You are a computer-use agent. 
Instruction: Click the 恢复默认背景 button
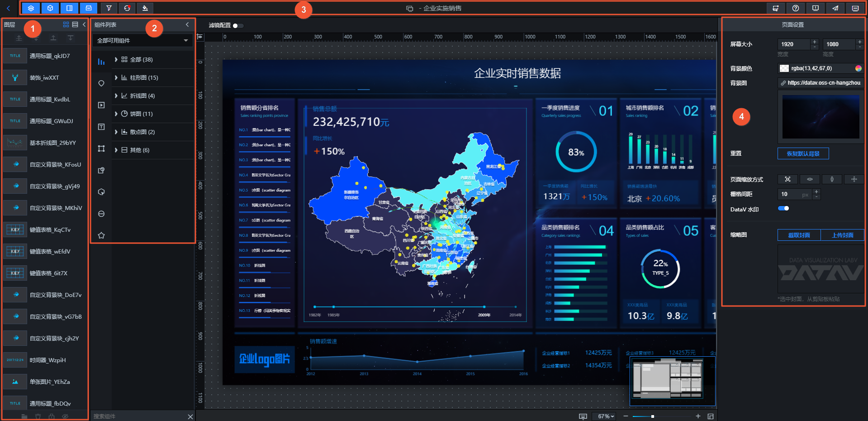click(803, 153)
